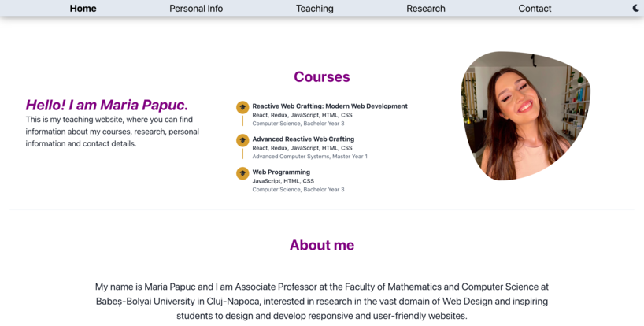
Task: Click the teaching website intro paragraph
Action: tap(112, 132)
